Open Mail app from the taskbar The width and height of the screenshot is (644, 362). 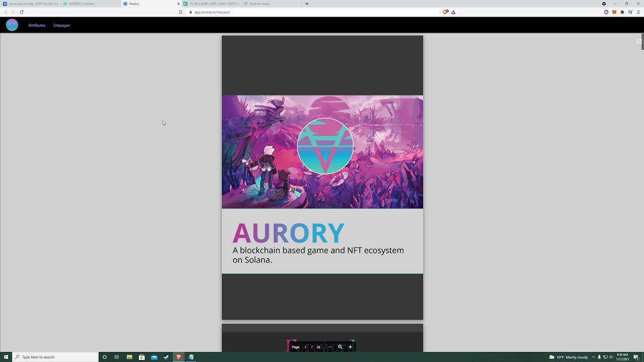(x=154, y=357)
